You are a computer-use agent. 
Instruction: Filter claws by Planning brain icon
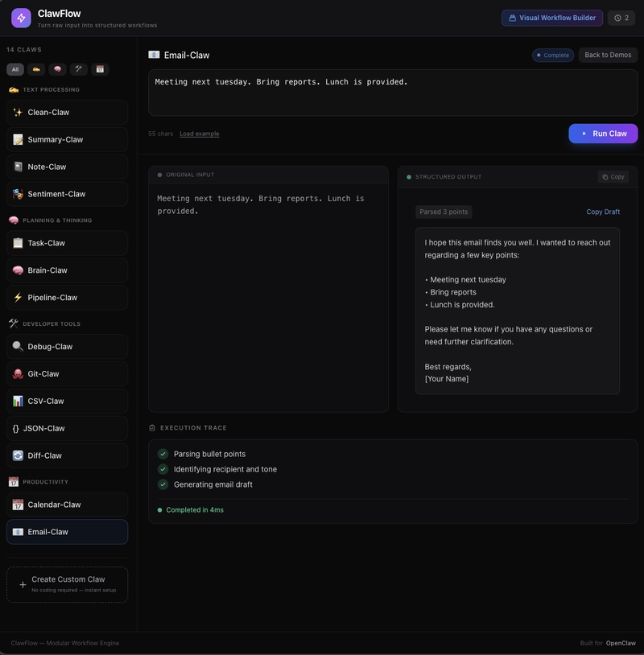click(x=57, y=69)
